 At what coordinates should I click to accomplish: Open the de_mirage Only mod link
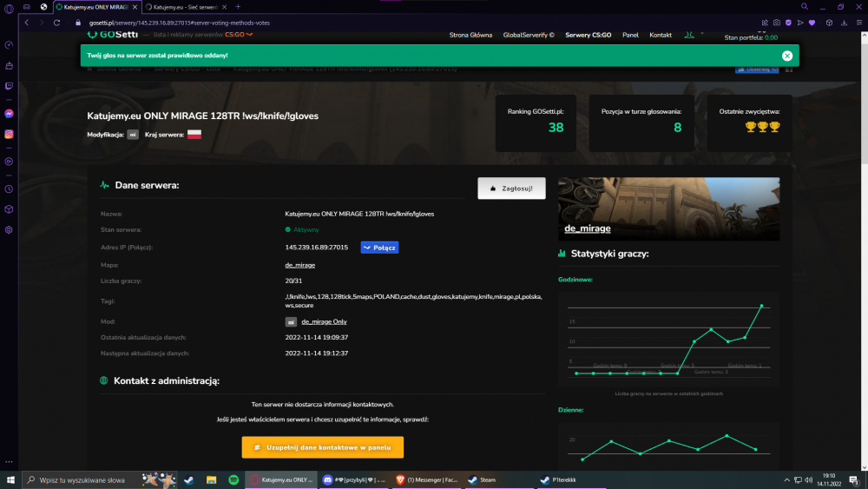324,321
